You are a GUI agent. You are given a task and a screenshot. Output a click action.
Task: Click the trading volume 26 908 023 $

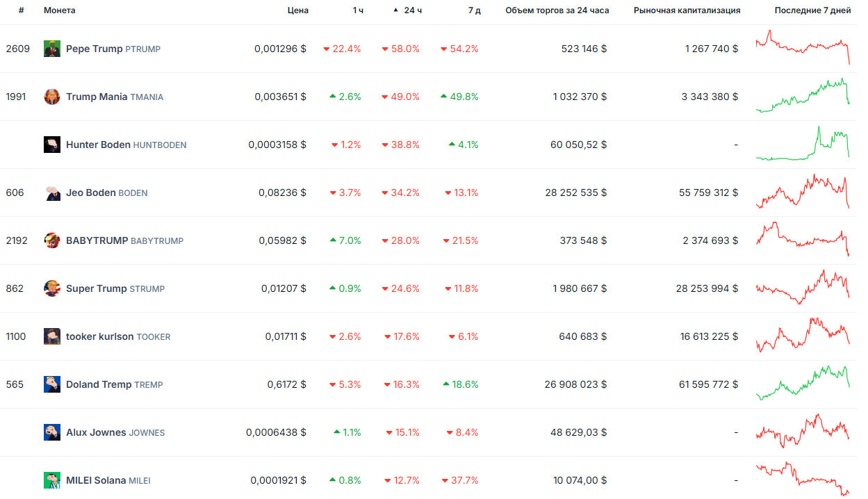click(x=576, y=384)
